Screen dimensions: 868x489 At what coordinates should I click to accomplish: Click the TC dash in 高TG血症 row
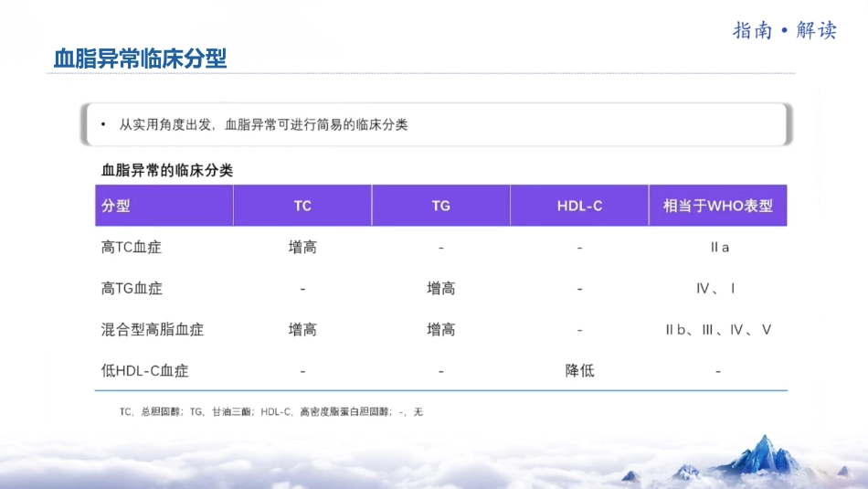(302, 289)
